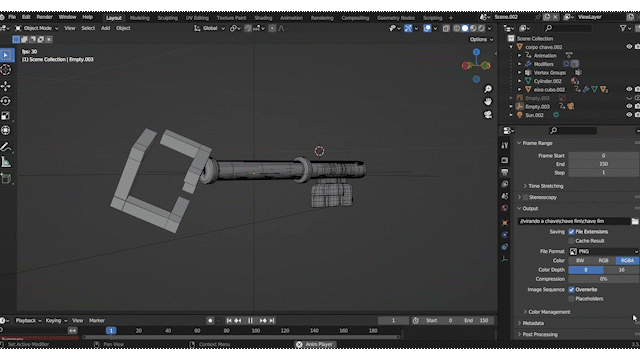Open the Global transform orientation dropdown
The image size is (640, 360).
(x=209, y=28)
